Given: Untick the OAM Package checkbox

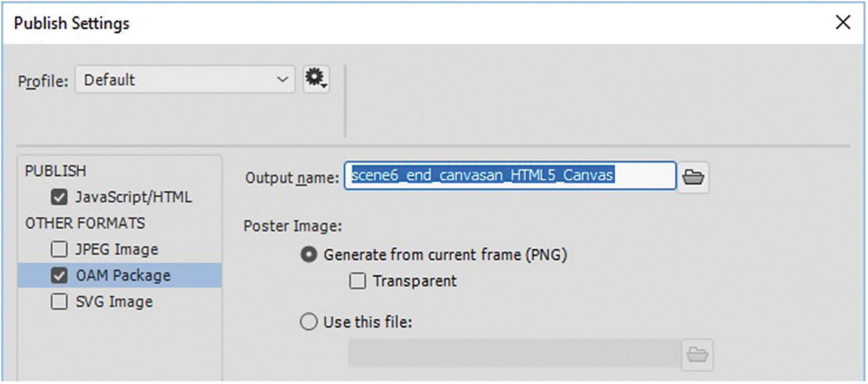Looking at the screenshot, I should [x=60, y=276].
